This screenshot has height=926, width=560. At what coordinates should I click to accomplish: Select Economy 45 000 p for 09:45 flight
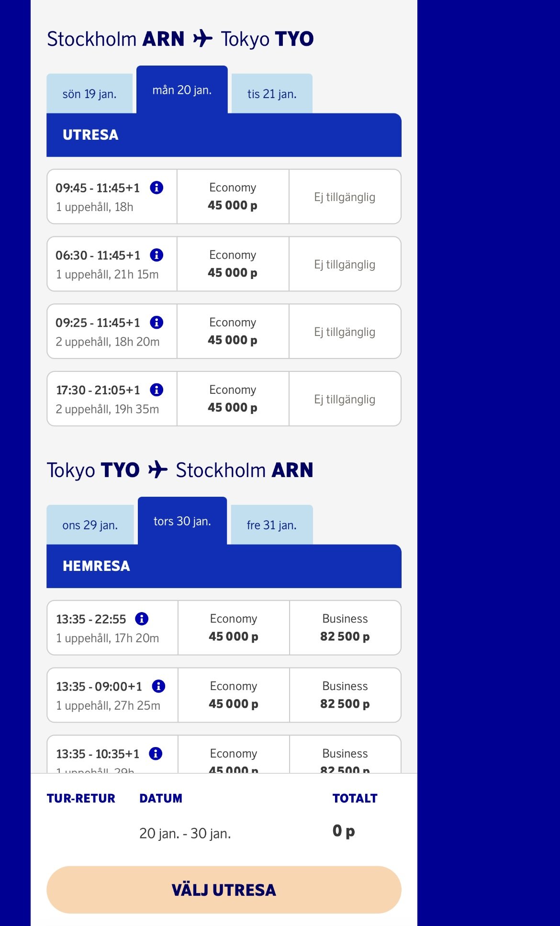(x=233, y=197)
